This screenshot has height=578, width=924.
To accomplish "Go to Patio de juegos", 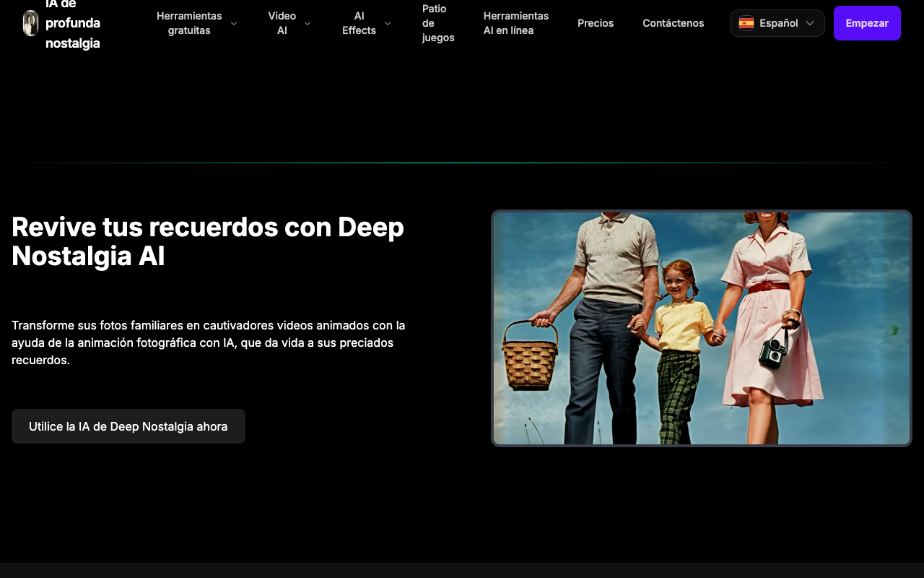I will (x=437, y=23).
